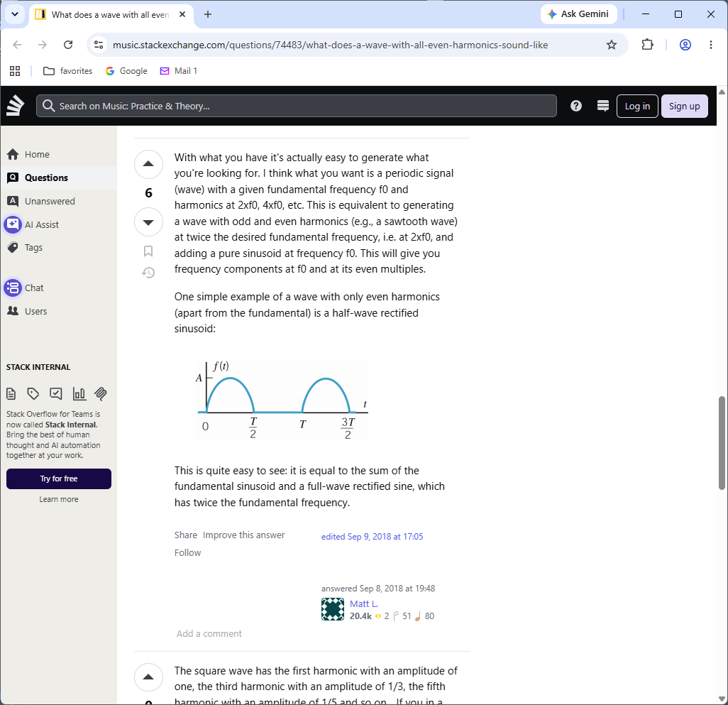Click Matt L.'s avatar image
This screenshot has height=705, width=728.
(x=333, y=609)
